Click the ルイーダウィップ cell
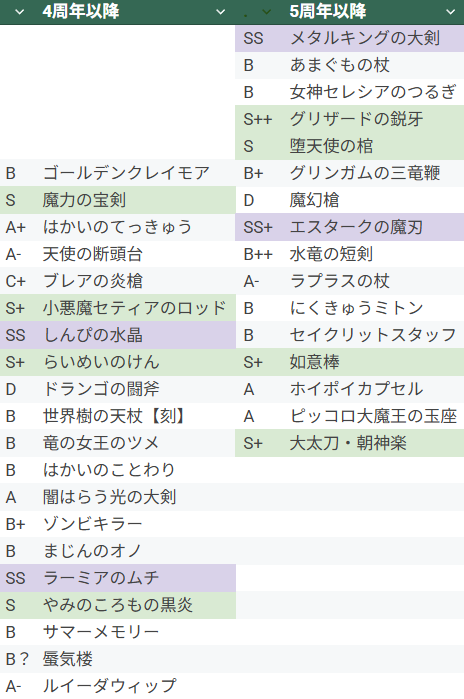The height and width of the screenshot is (699, 464). pos(136,686)
